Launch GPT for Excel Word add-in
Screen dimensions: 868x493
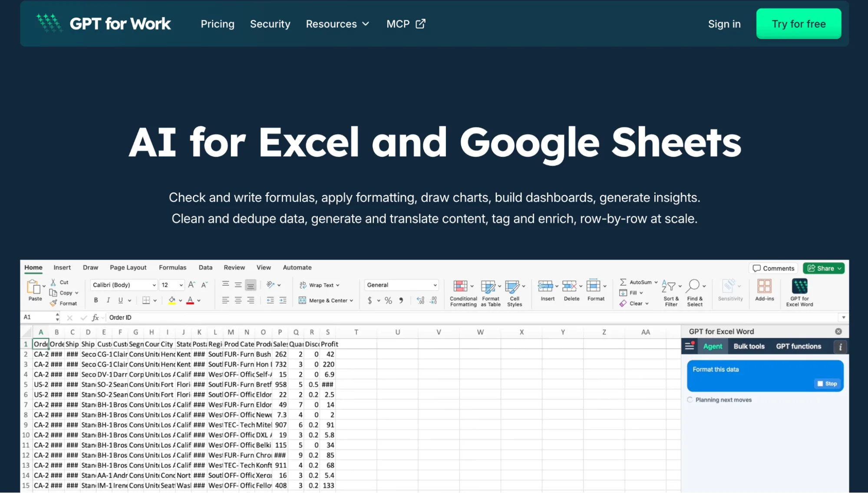799,293
